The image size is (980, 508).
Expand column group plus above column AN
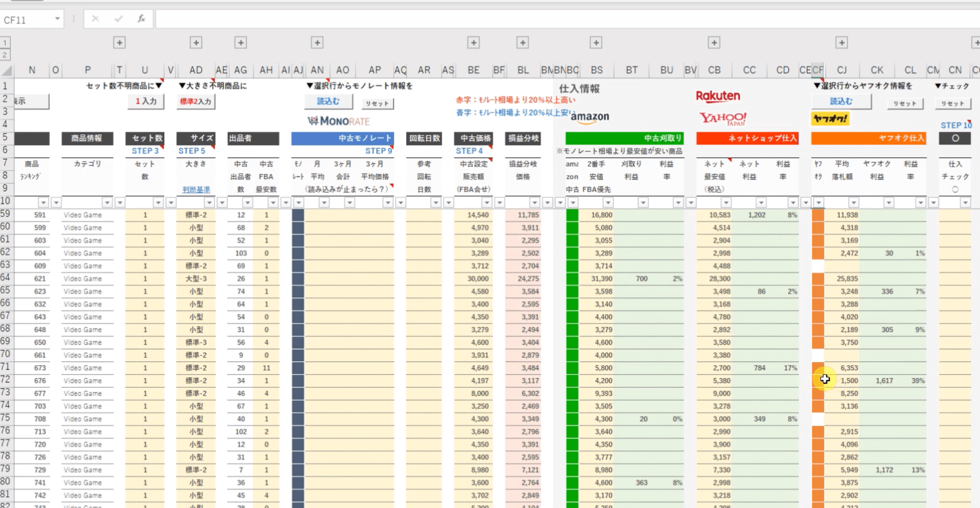tap(317, 43)
